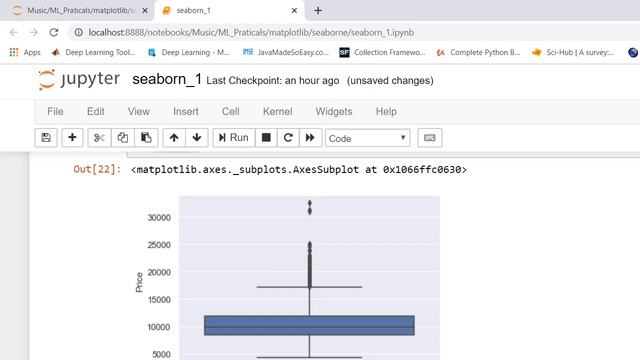Cut selected cells with the scissors icon
The height and width of the screenshot is (360, 640).
point(99,138)
